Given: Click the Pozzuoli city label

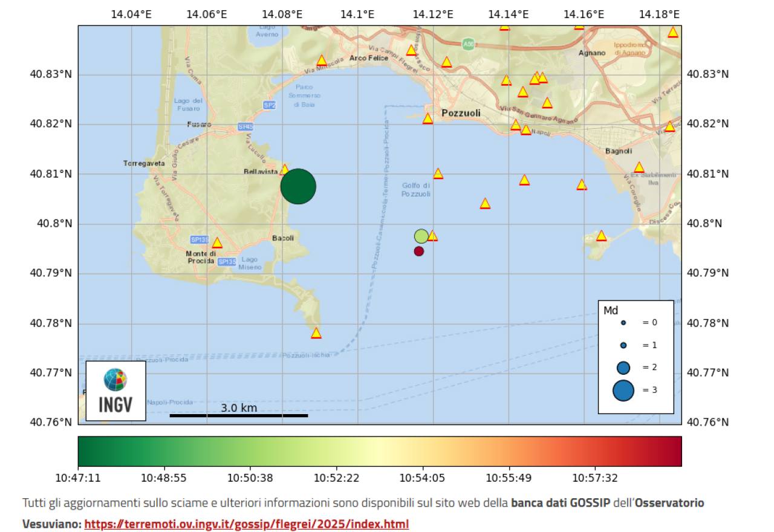Looking at the screenshot, I should point(461,113).
